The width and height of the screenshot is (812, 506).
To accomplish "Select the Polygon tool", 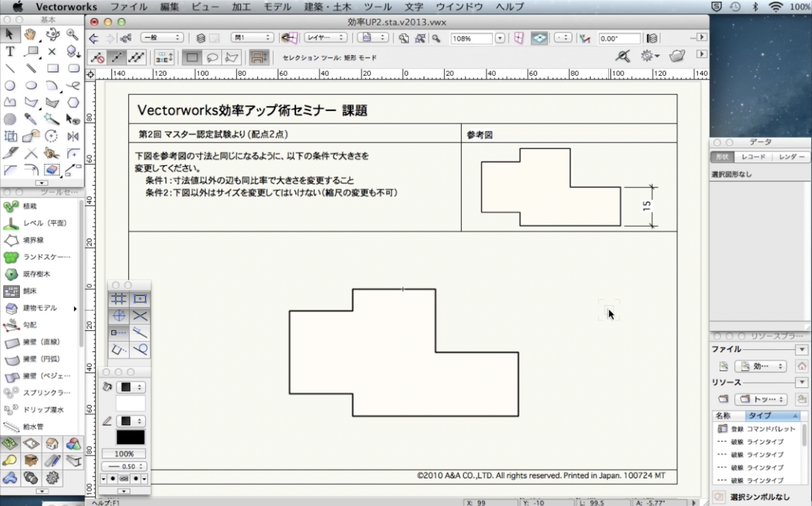I will (30, 103).
